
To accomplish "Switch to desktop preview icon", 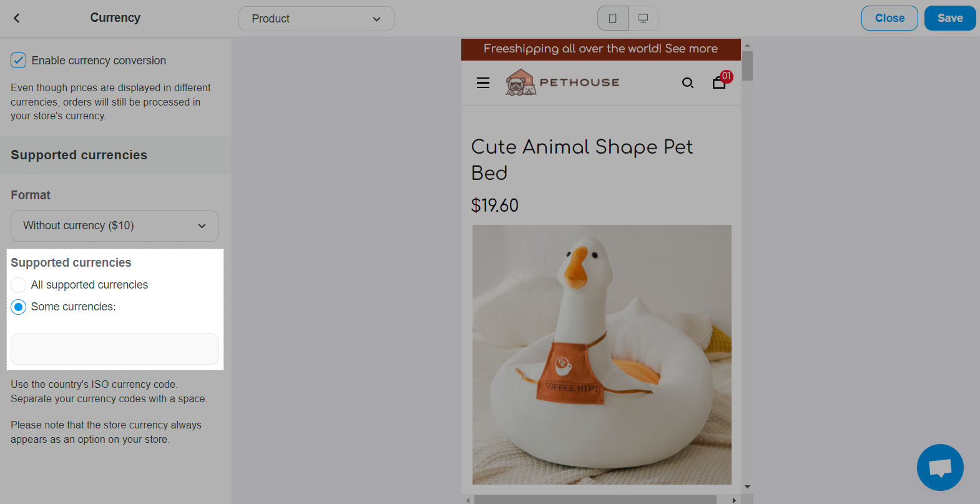I will [643, 19].
